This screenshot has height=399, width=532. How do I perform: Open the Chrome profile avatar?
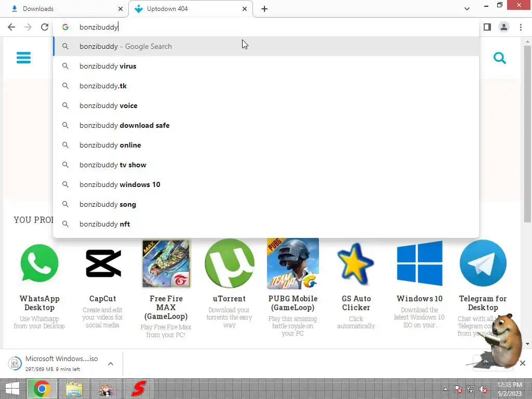504,27
